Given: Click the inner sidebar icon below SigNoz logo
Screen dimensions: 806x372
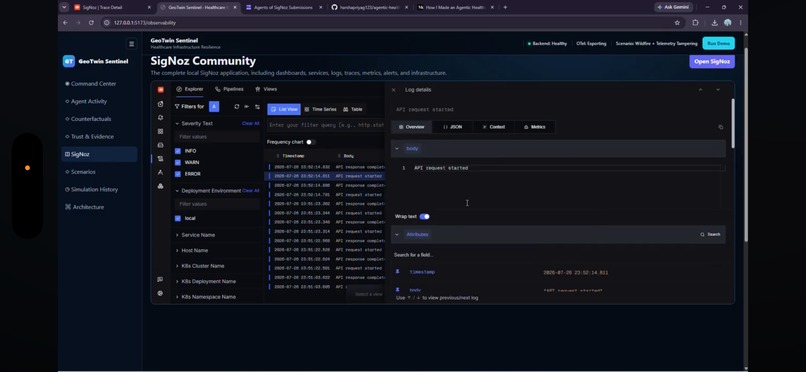Looking at the screenshot, I should (x=160, y=104).
